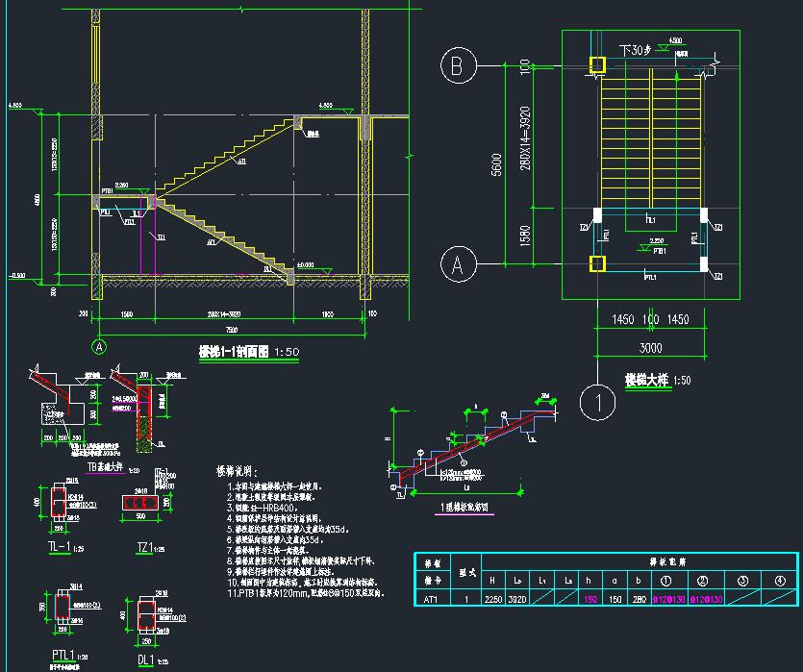Click grid axis bubble B
Viewport: 803px width, 672px height.
point(459,65)
